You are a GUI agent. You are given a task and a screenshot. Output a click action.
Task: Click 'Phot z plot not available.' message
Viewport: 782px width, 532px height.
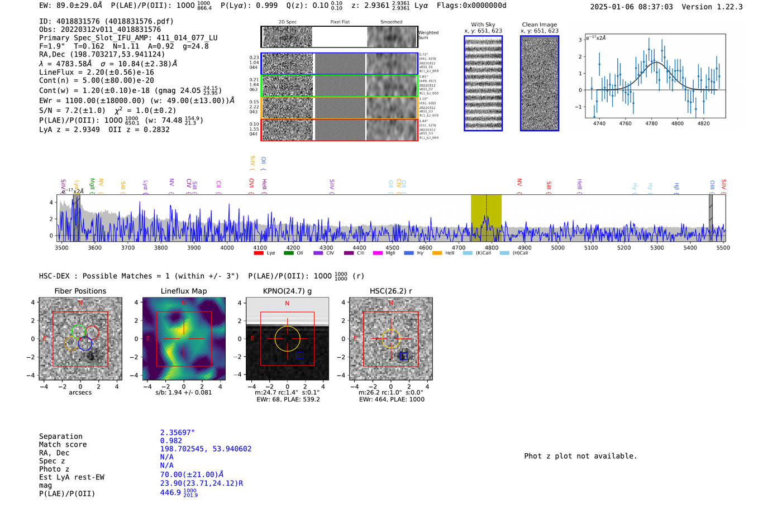click(580, 456)
